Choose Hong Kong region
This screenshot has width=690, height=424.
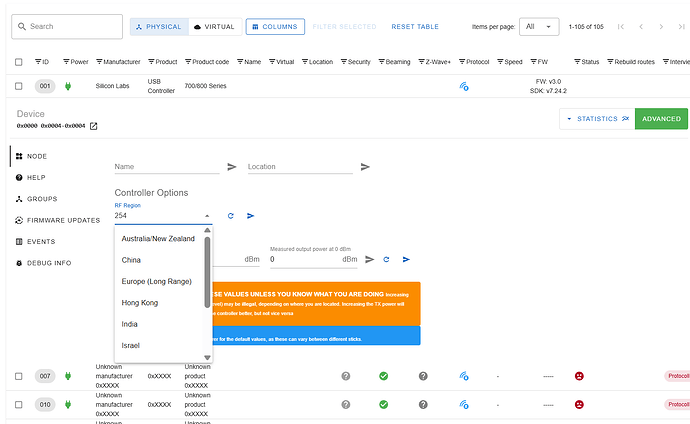[x=158, y=303]
